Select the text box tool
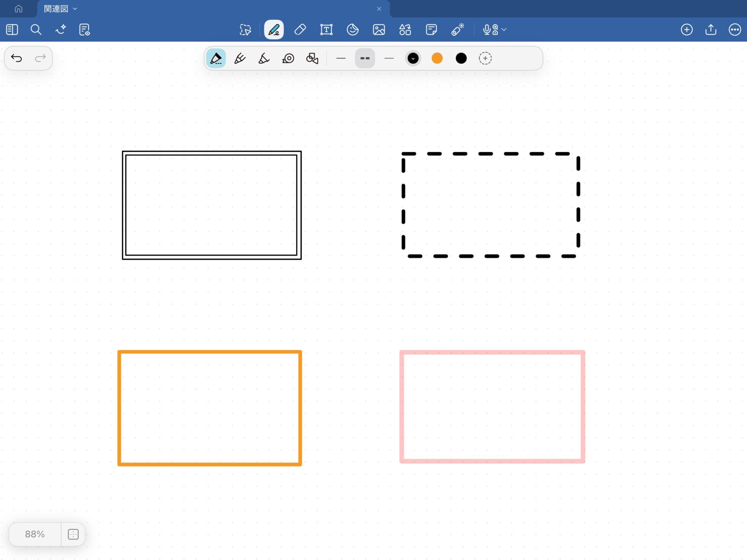This screenshot has width=747, height=560. coord(326,30)
